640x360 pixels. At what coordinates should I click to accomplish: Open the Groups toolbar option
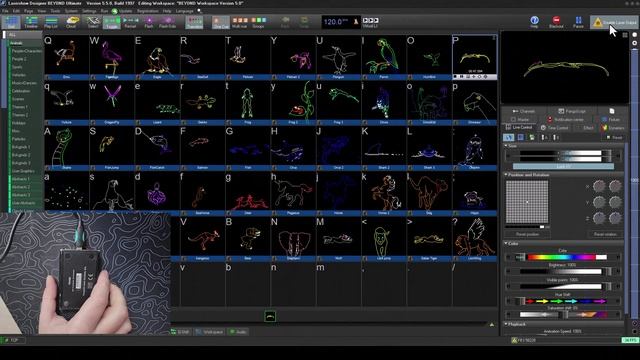click(x=258, y=22)
